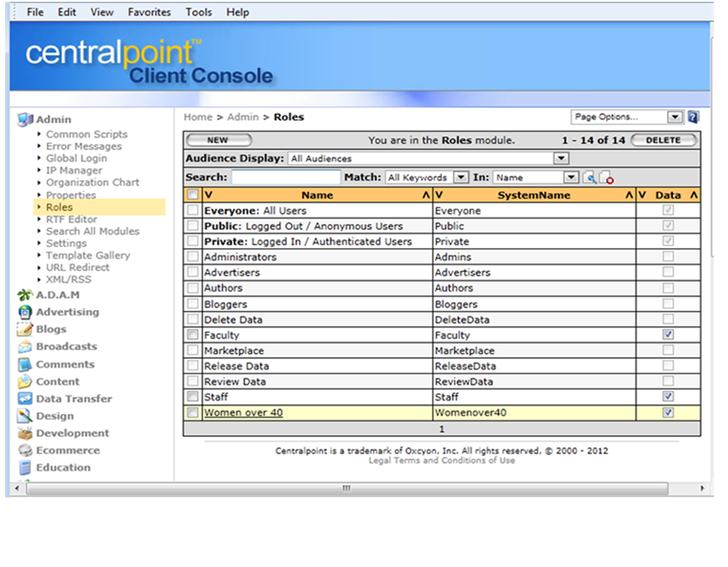Check the row checkbox for Administrators
Image resolution: width=728 pixels, height=567 pixels.
coord(193,256)
